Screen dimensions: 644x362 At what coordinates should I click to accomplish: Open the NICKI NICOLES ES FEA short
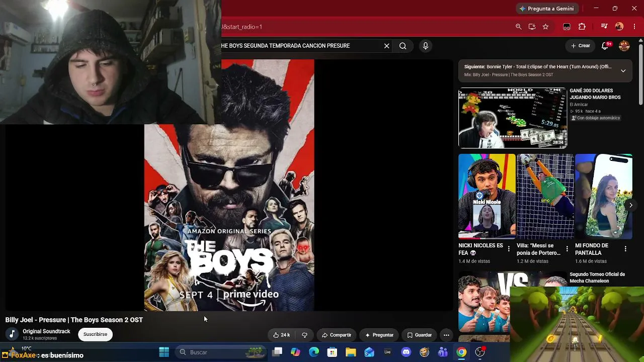[x=487, y=197]
